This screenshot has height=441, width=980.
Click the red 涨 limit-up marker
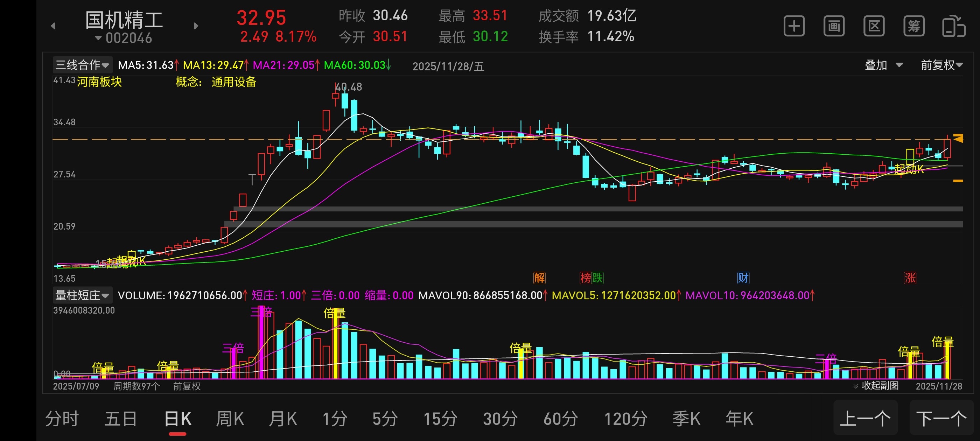click(x=910, y=278)
